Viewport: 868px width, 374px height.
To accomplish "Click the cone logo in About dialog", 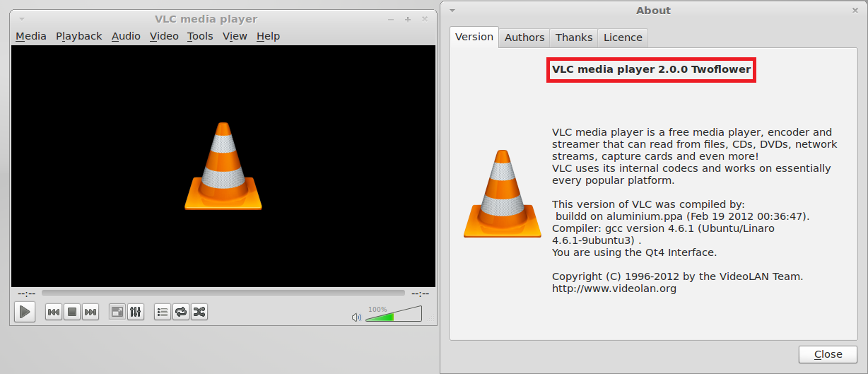I will [502, 194].
